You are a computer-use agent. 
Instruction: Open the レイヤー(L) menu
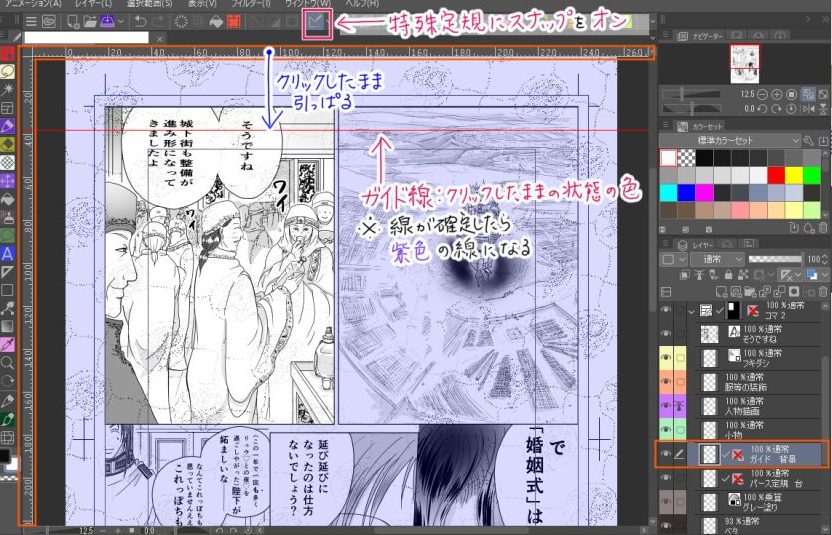(x=93, y=4)
